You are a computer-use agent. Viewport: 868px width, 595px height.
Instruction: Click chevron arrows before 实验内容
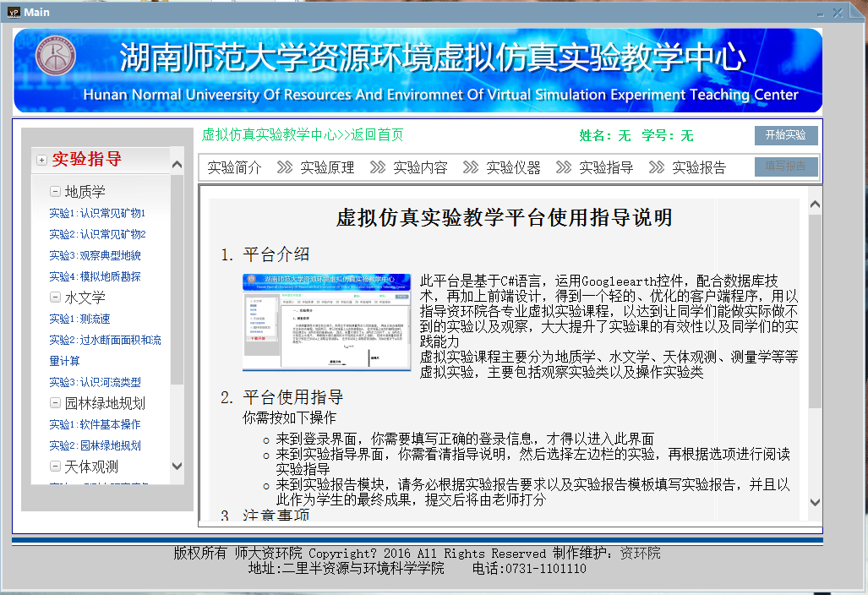pos(378,167)
